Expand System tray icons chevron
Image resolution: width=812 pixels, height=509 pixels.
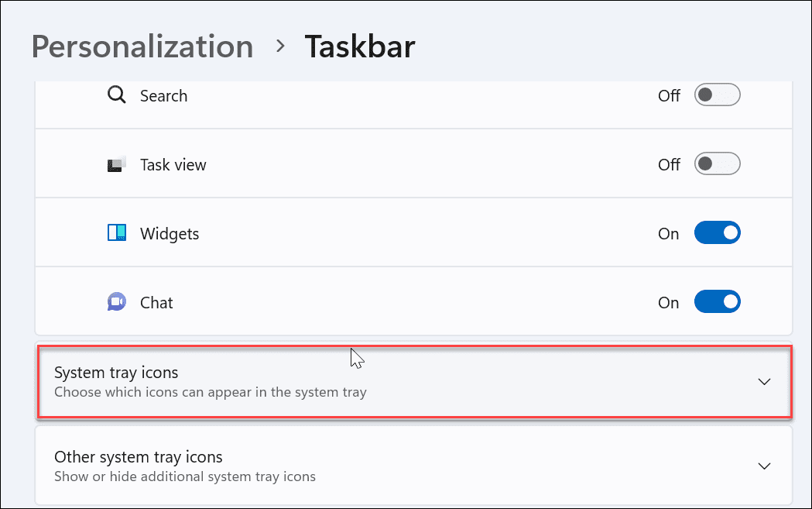coord(764,382)
